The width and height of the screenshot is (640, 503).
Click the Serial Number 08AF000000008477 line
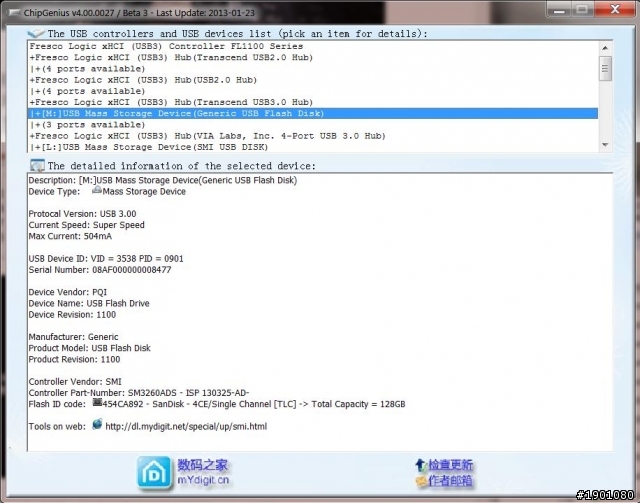click(x=100, y=270)
